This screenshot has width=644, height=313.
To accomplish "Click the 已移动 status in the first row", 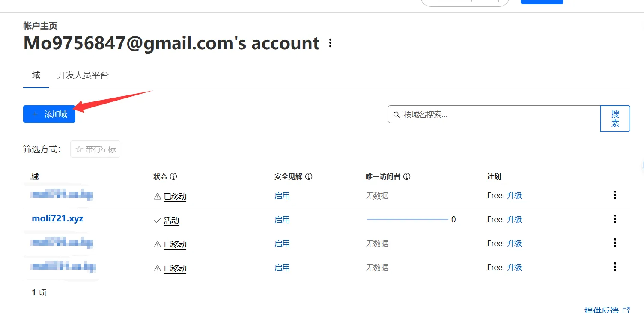I will [x=175, y=197].
